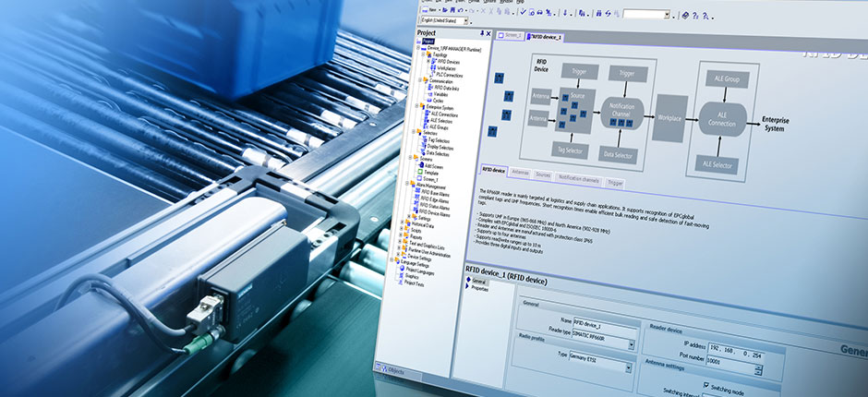Viewport: 868px width, 397px height.
Task: Select the RFID device_1 document tab
Action: 545,37
